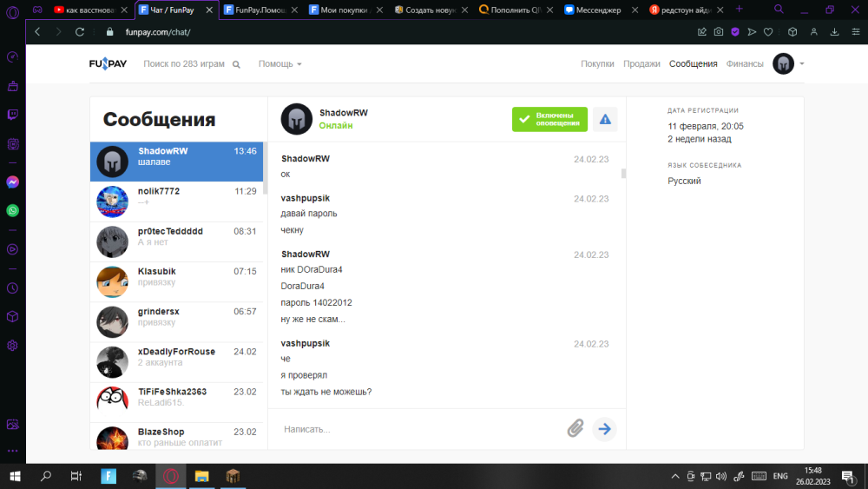Expand the profile avatar dropdown arrow
This screenshot has height=489, width=868.
[x=801, y=63]
